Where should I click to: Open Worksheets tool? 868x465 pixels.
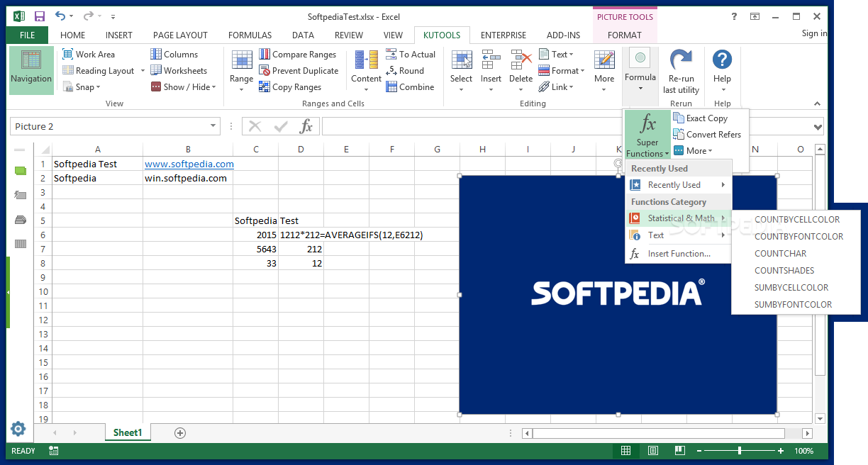[179, 70]
